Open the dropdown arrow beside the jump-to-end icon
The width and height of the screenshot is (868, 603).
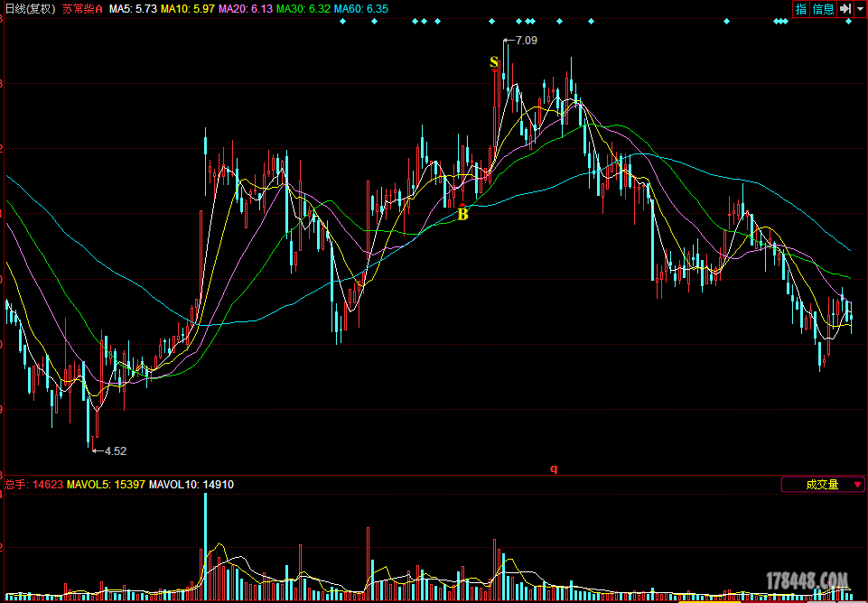(x=860, y=9)
